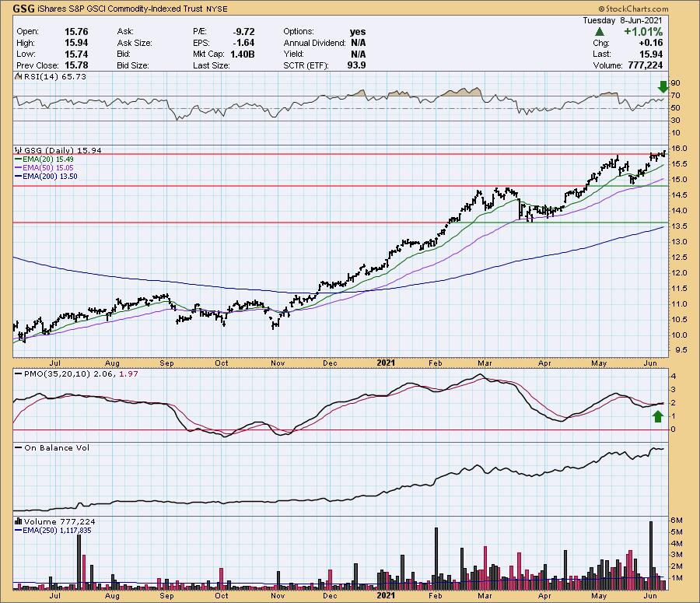Click the blue EMA(250) volume legend line
The width and height of the screenshot is (700, 603).
click(x=19, y=530)
